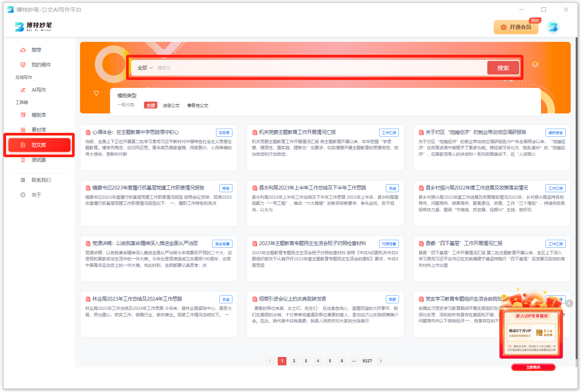This screenshot has height=392, width=581.
Task: Filter templates by 事务性公文
Action: tap(198, 105)
